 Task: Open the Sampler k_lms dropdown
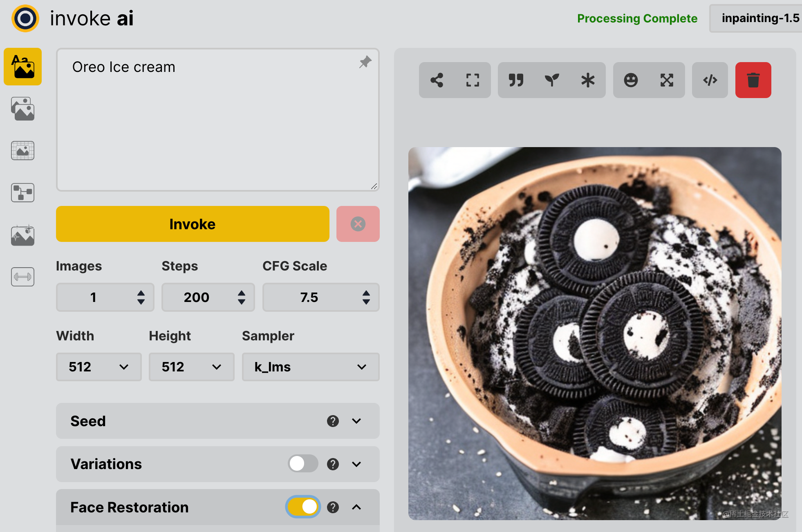pyautogui.click(x=310, y=367)
